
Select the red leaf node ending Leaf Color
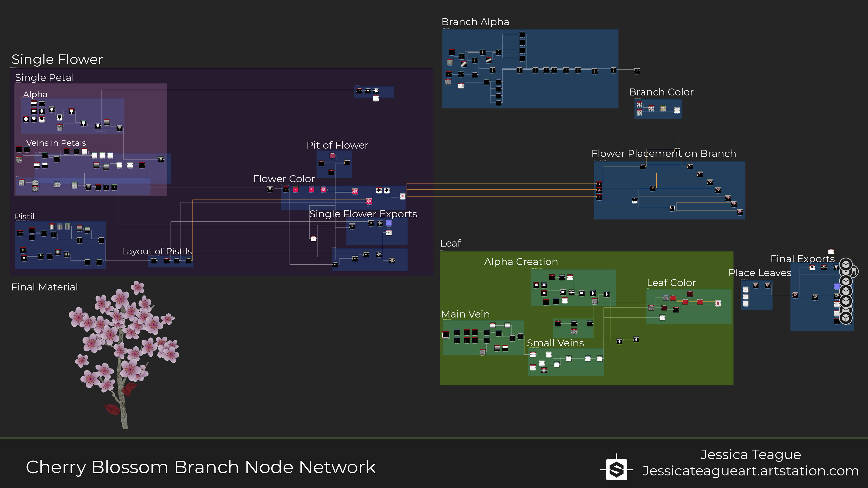(x=718, y=303)
